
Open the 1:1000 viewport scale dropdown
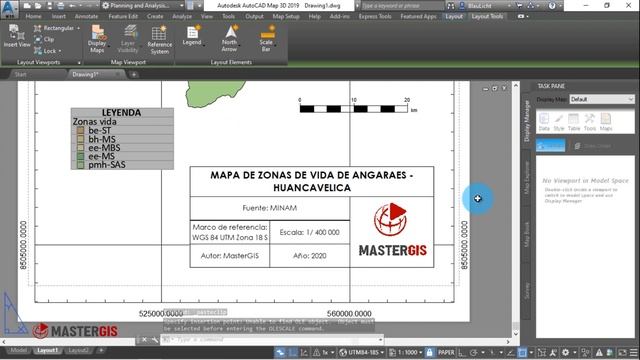tap(406, 352)
